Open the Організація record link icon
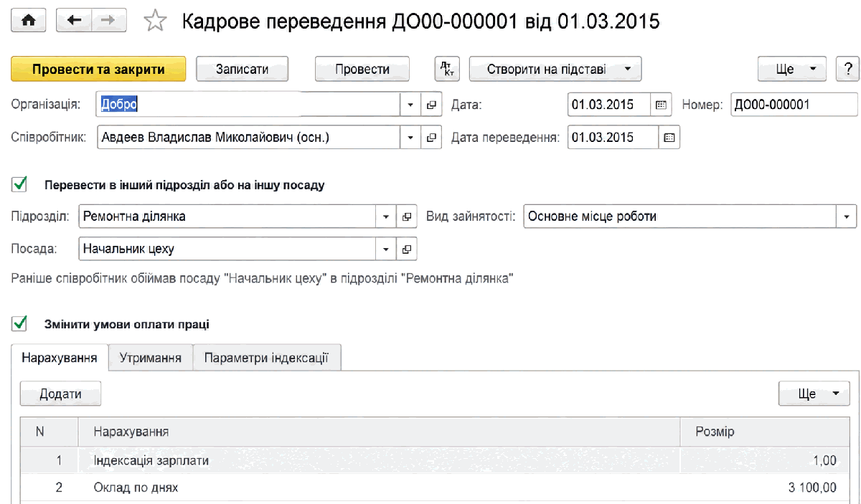Image resolution: width=861 pixels, height=504 pixels. tap(430, 105)
